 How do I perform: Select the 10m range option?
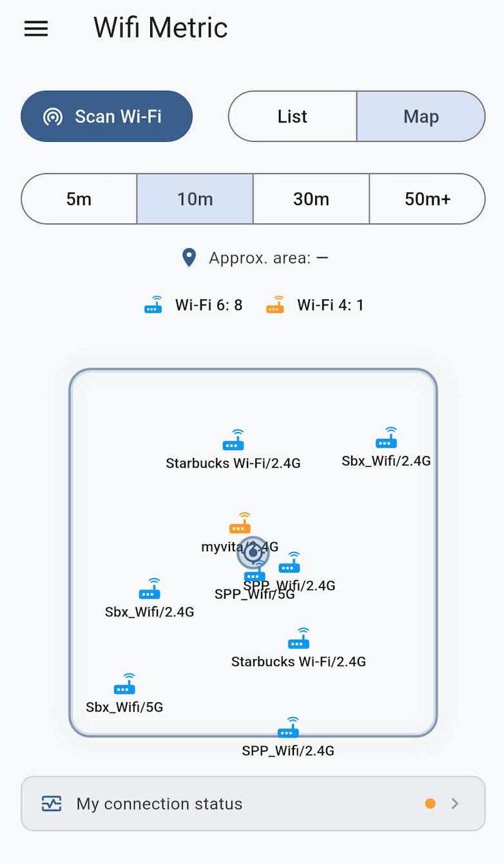pos(195,199)
